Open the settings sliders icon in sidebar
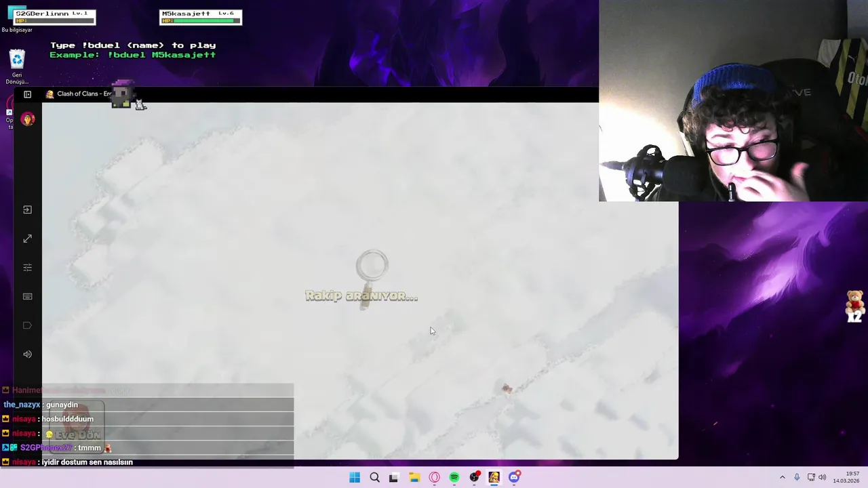The image size is (868, 488). (x=27, y=268)
